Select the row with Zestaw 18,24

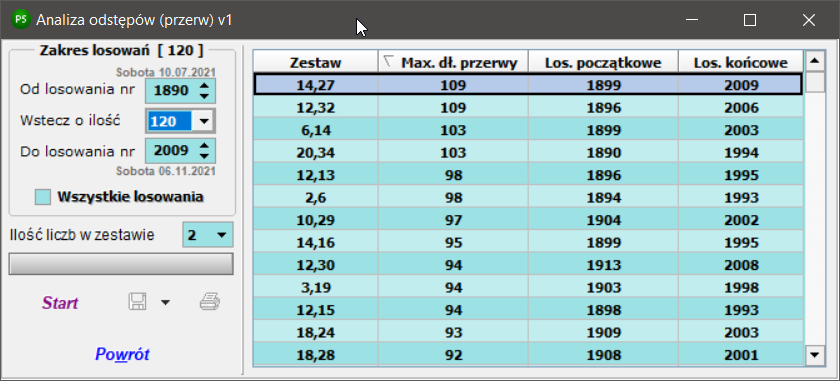click(x=528, y=332)
